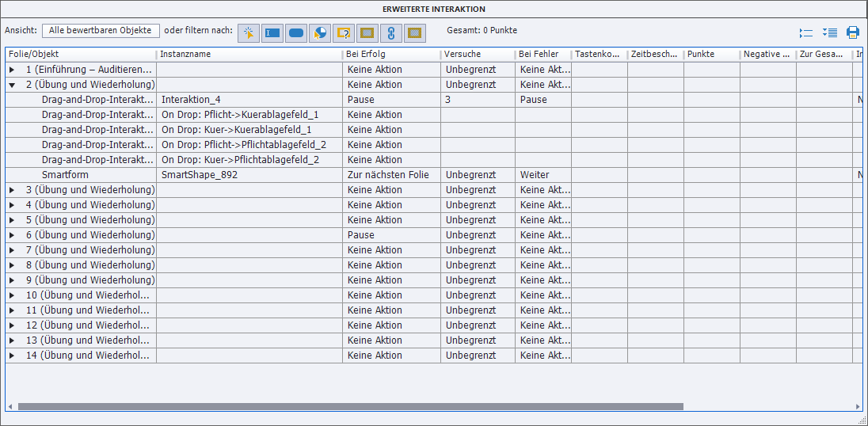Collapse slide 2 (Übung und Wiederholung)
Screen dimensions: 868x426
[12, 85]
